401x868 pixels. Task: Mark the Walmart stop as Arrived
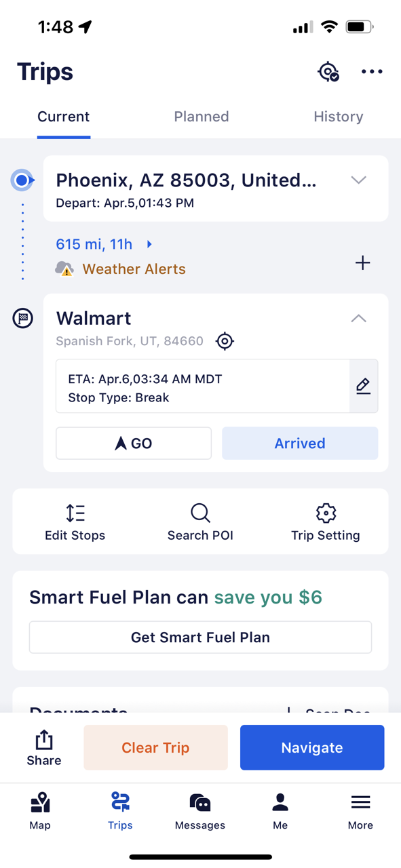click(x=300, y=443)
